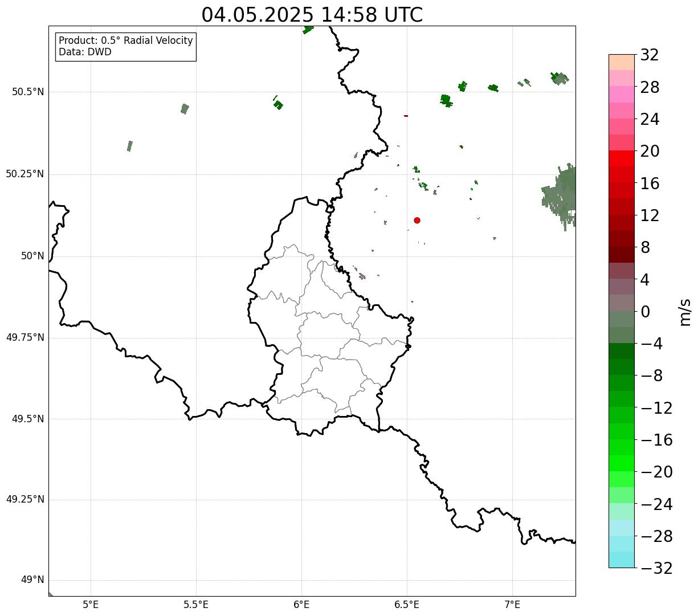Screen dimensions: 698x616
Task: Click the −8 colorbar tick value
Action: 651,376
